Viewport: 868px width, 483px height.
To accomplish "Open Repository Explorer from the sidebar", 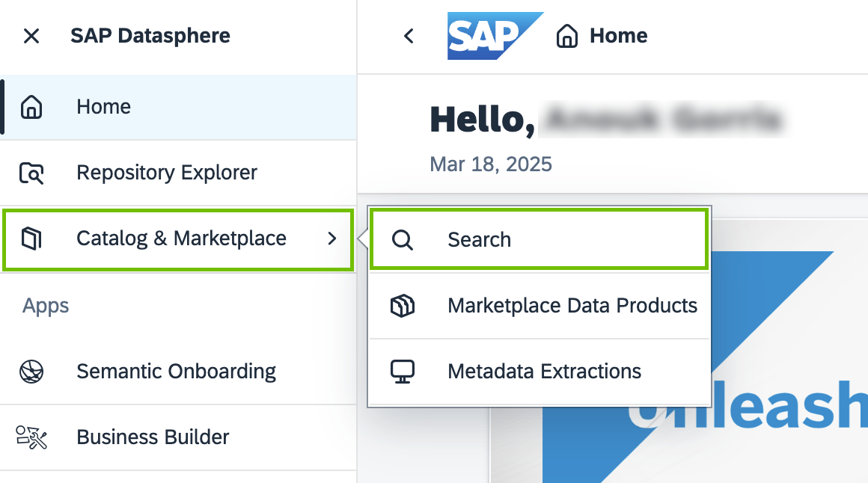I will point(167,173).
